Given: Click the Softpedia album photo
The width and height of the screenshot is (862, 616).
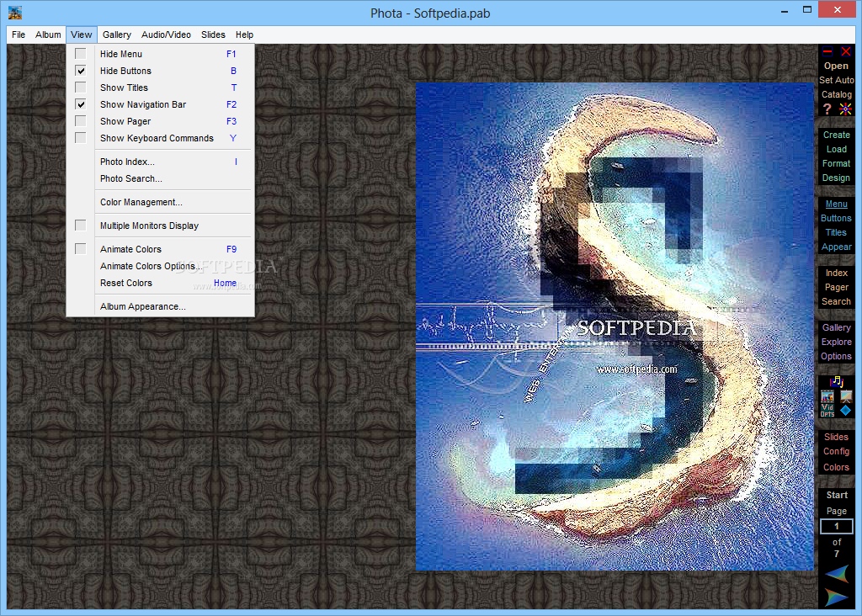Looking at the screenshot, I should pyautogui.click(x=614, y=327).
